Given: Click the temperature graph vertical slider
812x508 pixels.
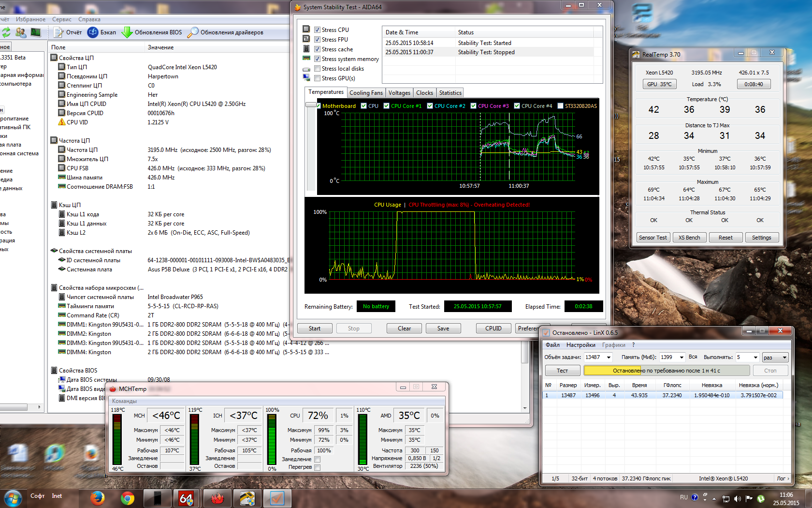Looking at the screenshot, I should [311, 105].
